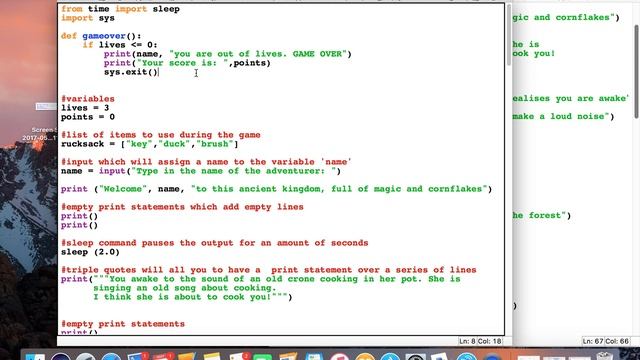The width and height of the screenshot is (640, 360).
Task: Click 'gic and cornflakes' text in back window
Action: (x=566, y=17)
